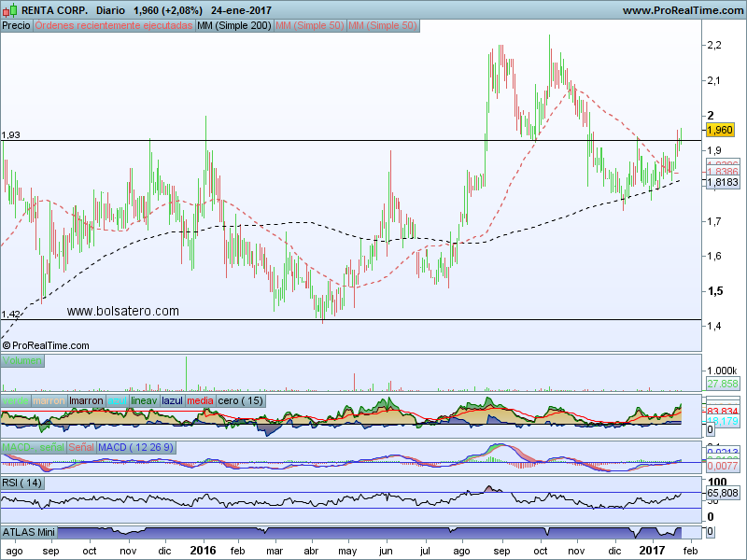The height and width of the screenshot is (560, 747).
Task: Select the Volumen panel label
Action: [x=21, y=360]
